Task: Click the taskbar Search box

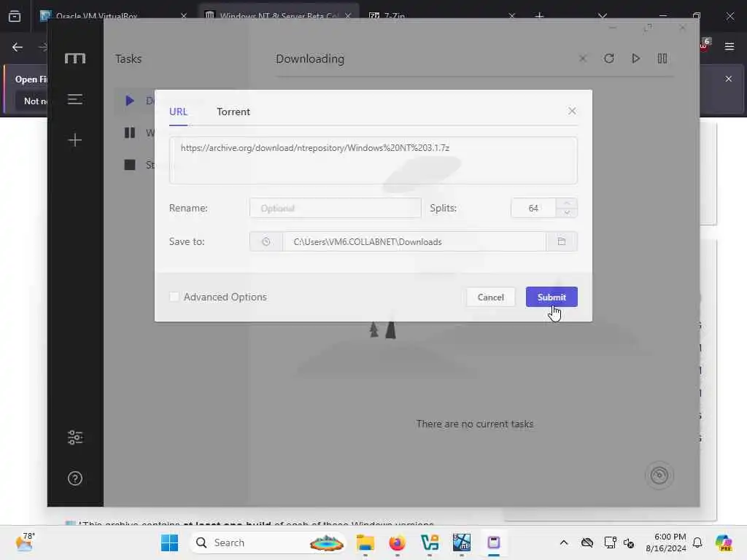Action: click(x=268, y=542)
